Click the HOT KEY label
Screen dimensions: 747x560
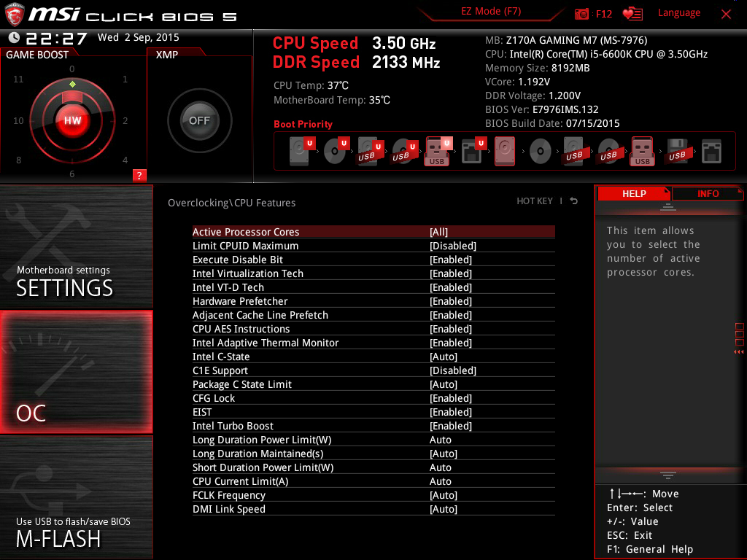point(535,201)
